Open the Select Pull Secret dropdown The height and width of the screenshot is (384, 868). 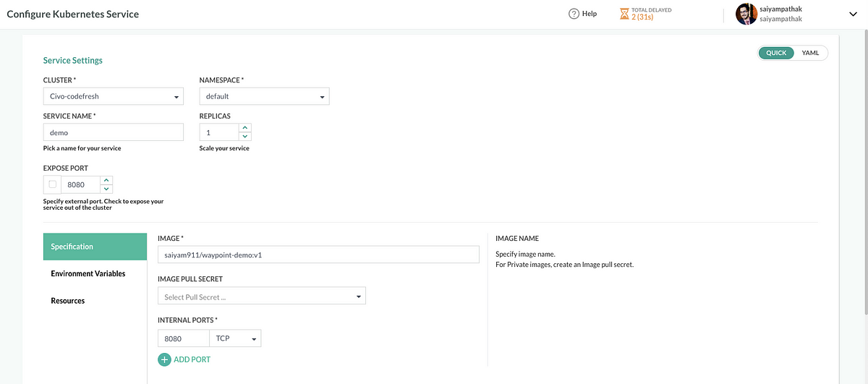coord(261,296)
